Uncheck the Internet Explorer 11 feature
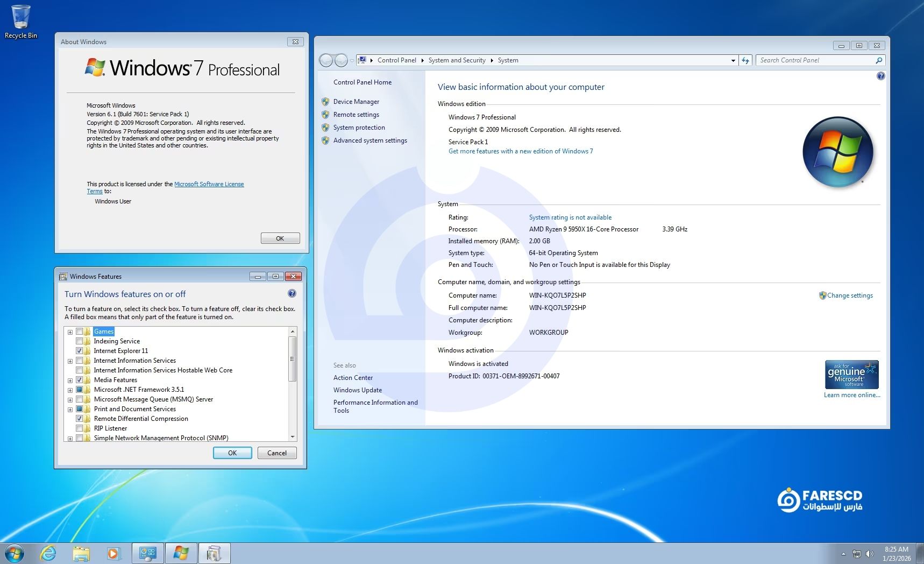This screenshot has width=924, height=564. [x=80, y=351]
